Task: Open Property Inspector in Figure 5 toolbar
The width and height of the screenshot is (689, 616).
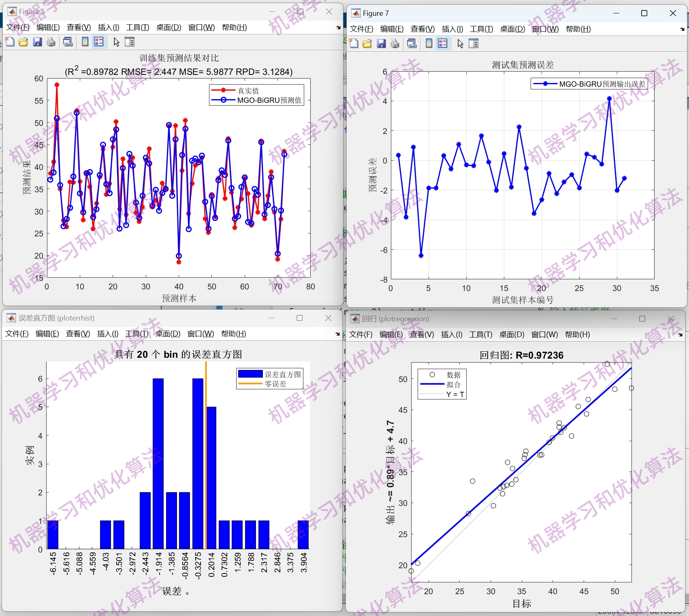Action: (x=130, y=42)
